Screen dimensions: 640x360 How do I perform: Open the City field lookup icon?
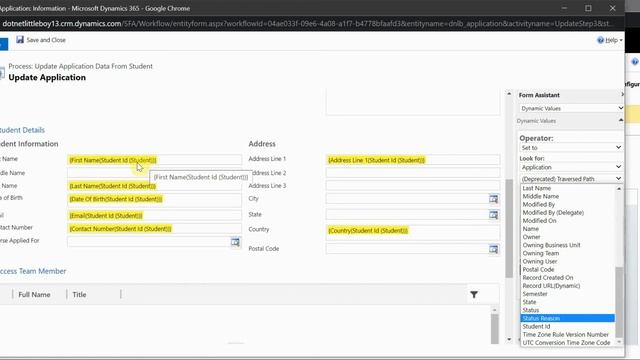(493, 199)
